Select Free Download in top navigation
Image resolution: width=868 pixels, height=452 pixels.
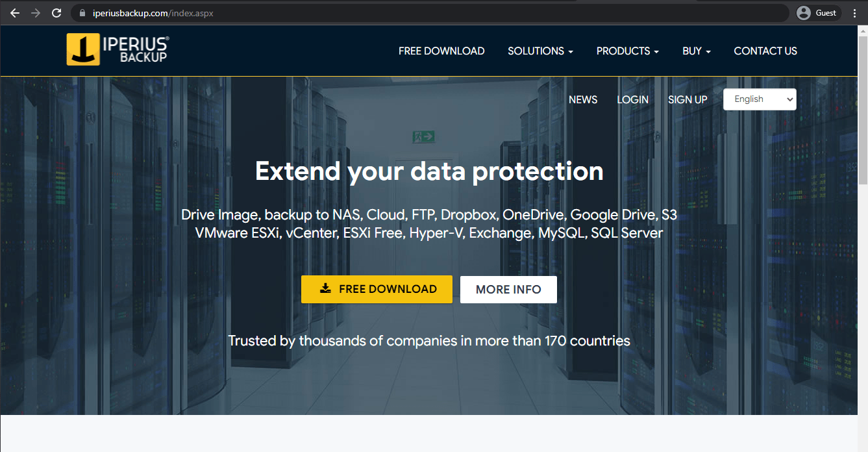pos(441,51)
